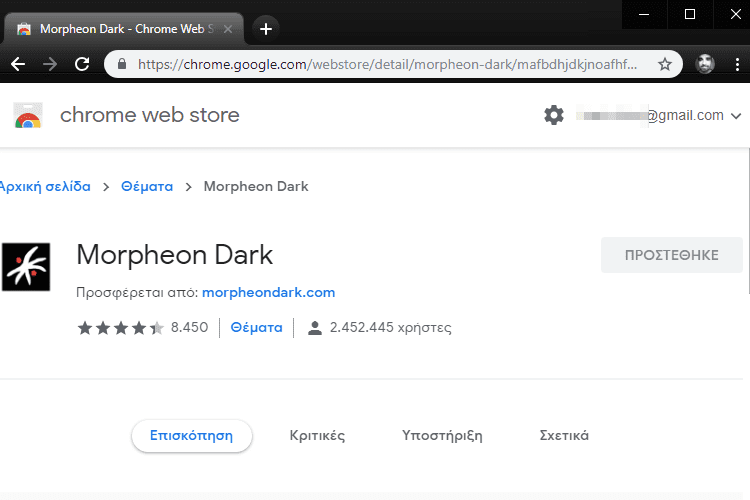Open the Θέματα category link beside rating
Viewport: 750px width, 500px height.
256,328
